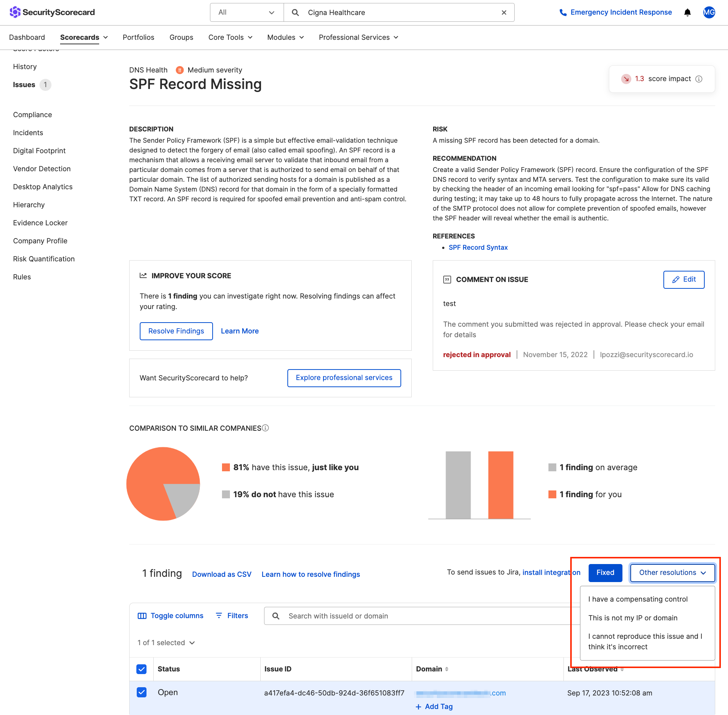
Task: Click the Toggle columns icon
Action: click(142, 615)
